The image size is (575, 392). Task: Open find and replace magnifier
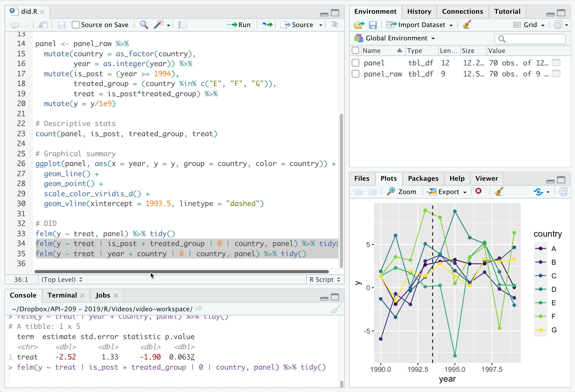(144, 25)
